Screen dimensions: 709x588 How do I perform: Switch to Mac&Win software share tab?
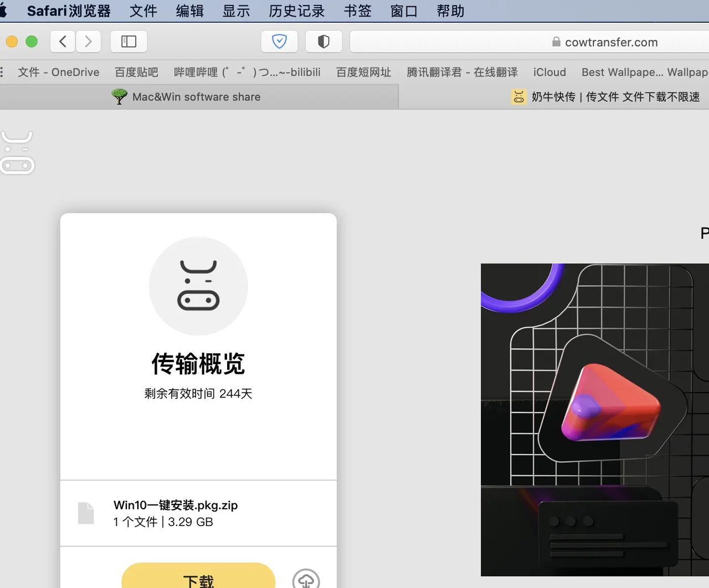click(x=199, y=97)
